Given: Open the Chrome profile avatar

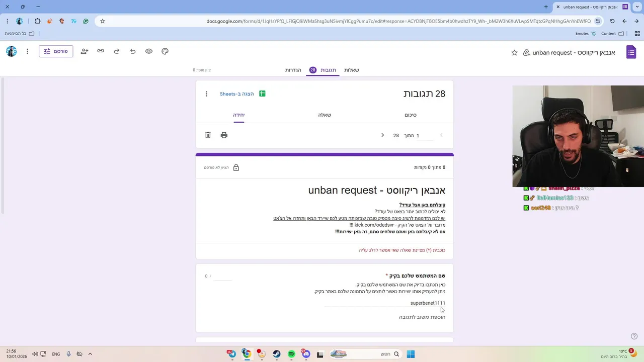Looking at the screenshot, I should pyautogui.click(x=20, y=21).
